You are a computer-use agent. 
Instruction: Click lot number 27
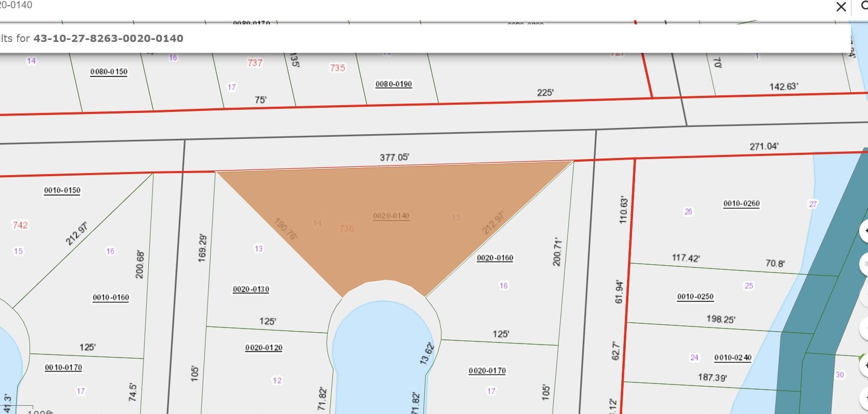tap(813, 204)
